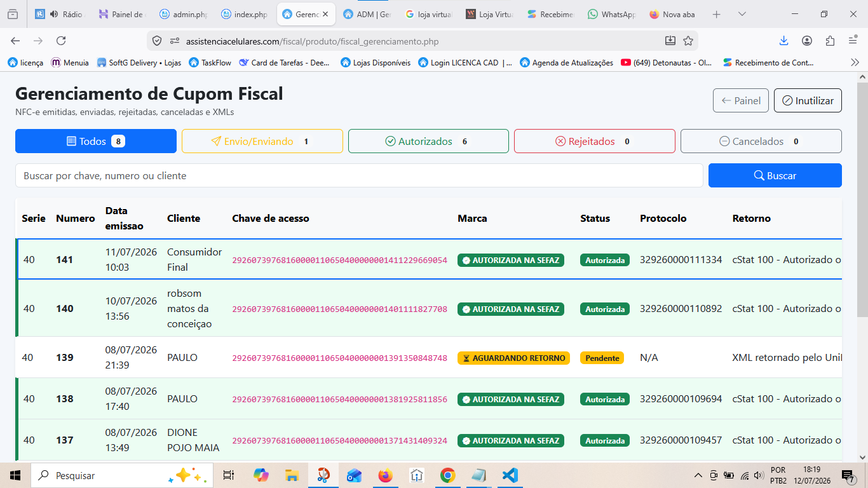Open Google Chrome from the taskbar
The image size is (868, 488).
tap(447, 475)
